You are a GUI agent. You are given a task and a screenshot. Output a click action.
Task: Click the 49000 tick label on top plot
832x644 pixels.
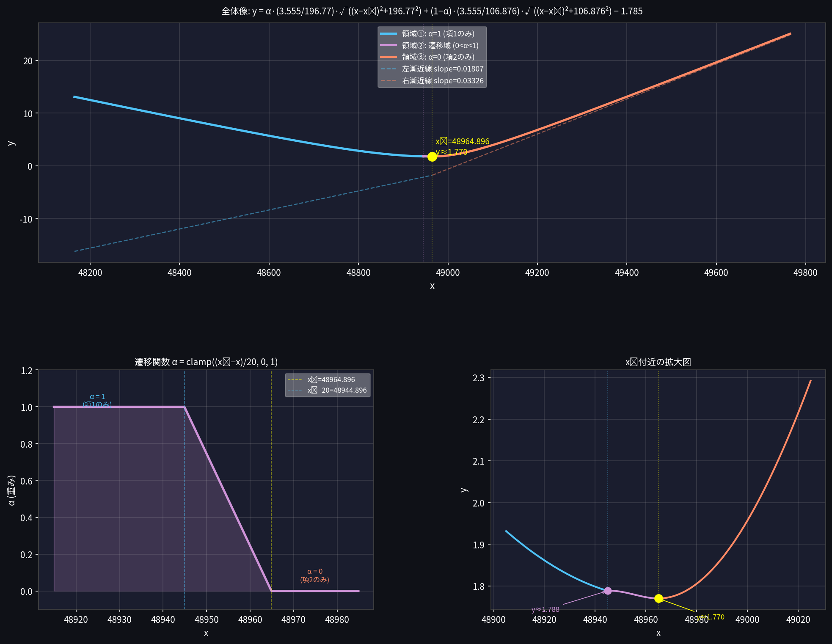[448, 272]
